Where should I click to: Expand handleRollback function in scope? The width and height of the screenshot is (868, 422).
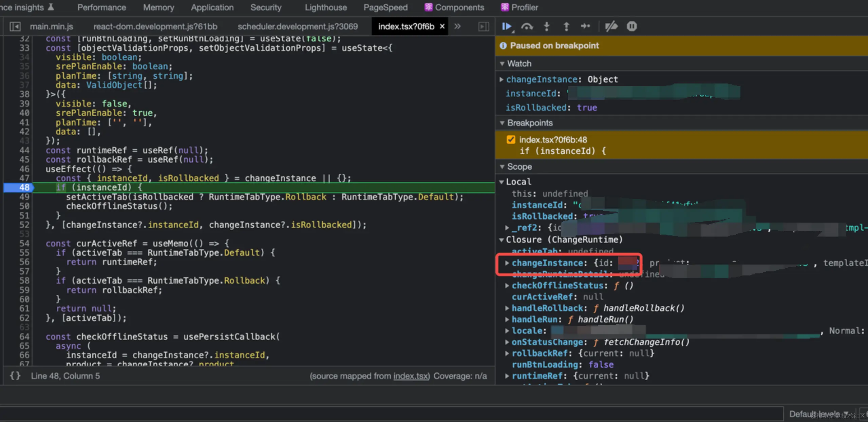(507, 308)
